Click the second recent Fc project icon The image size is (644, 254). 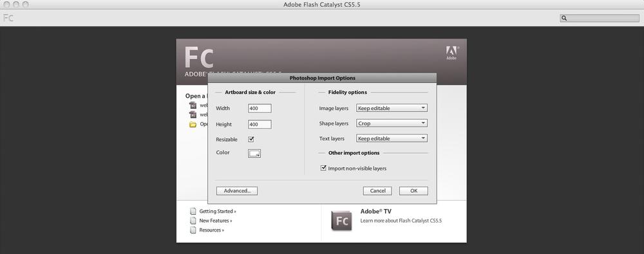193,115
